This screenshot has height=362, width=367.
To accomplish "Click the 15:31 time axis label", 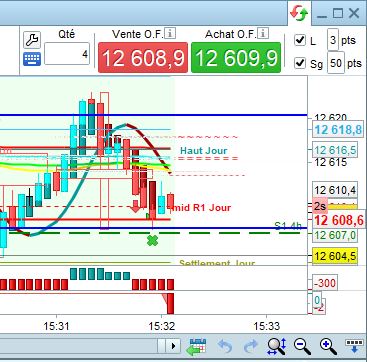I will pos(57,326).
